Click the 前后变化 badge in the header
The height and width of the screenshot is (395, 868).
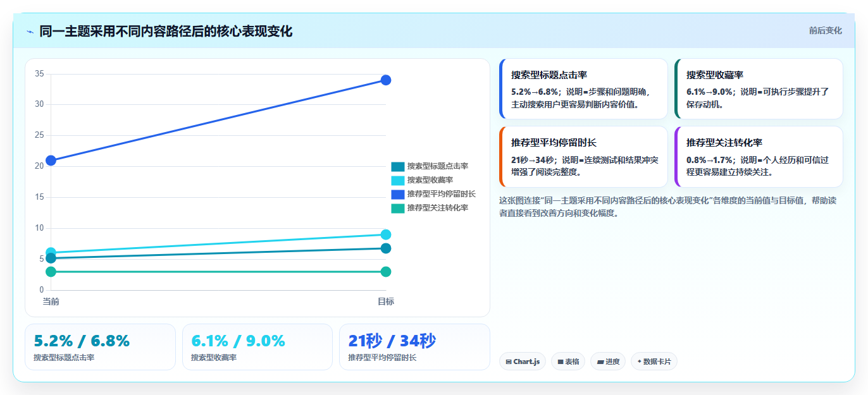point(825,30)
